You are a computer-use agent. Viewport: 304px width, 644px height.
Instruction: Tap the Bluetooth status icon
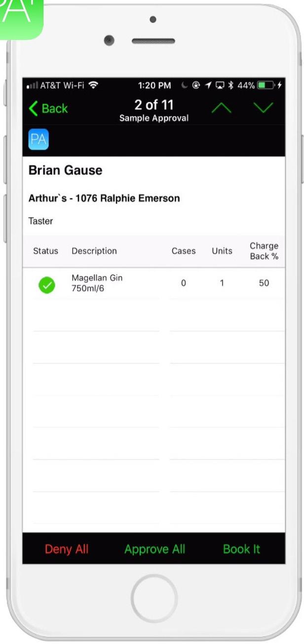(x=230, y=85)
